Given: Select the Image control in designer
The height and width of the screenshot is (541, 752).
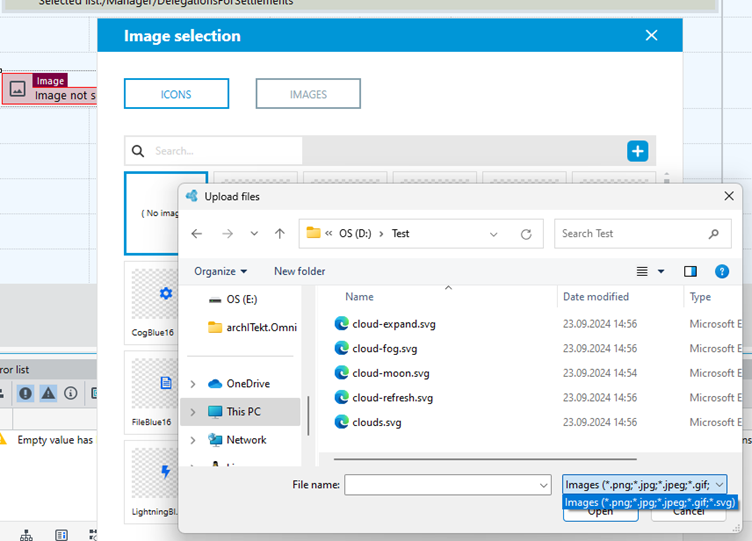Looking at the screenshot, I should click(49, 89).
